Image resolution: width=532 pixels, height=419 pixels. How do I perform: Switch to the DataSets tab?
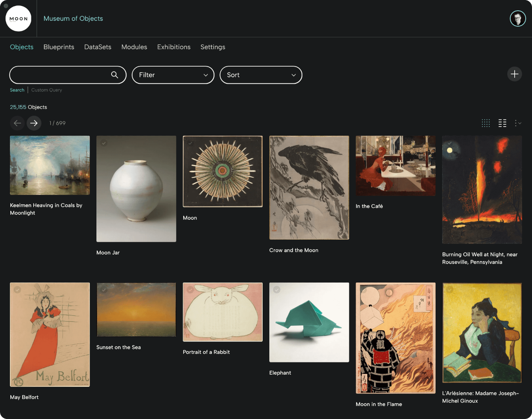[x=98, y=47]
